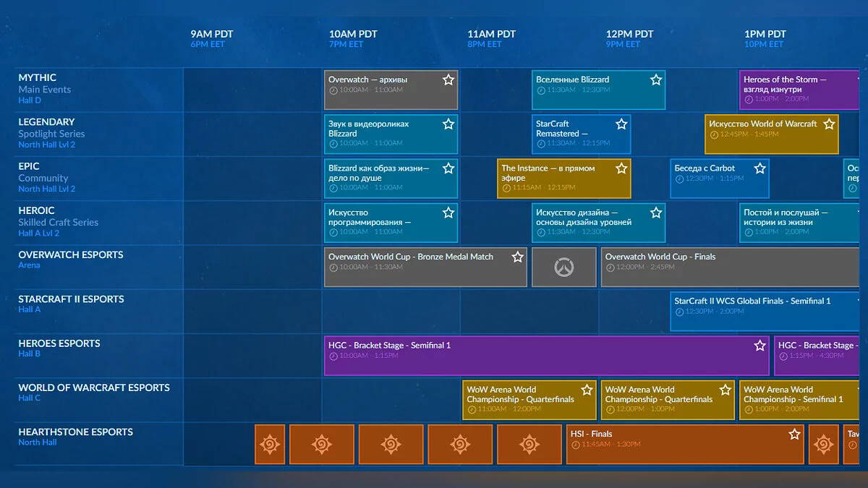Click the 1PM PDT time header
868x488 pixels.
(765, 34)
